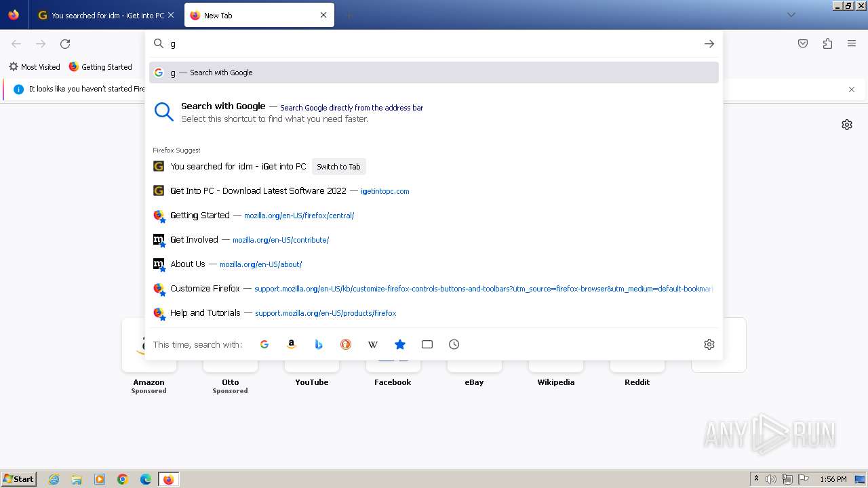The image size is (868, 488).
Task: Open Getting Started mozilla.org suggestion
Action: tap(434, 216)
